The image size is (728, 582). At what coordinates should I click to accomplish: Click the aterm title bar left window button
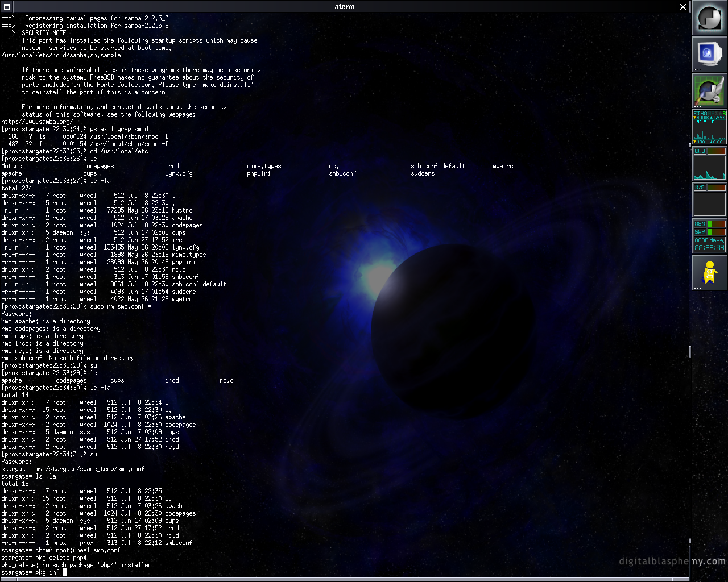6,7
